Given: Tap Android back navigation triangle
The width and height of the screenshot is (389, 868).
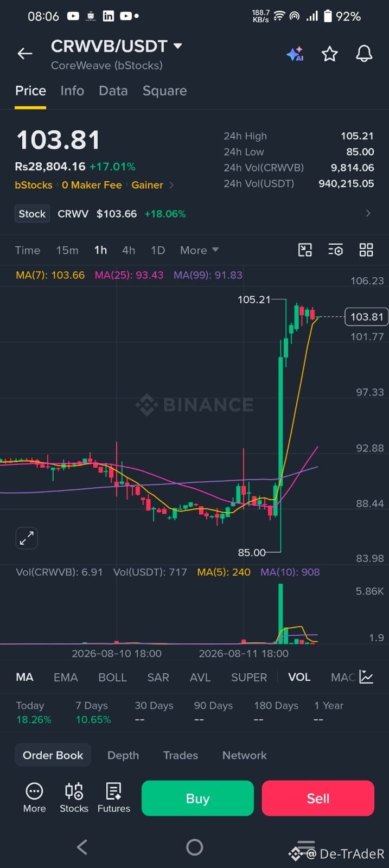Looking at the screenshot, I should click(x=82, y=847).
